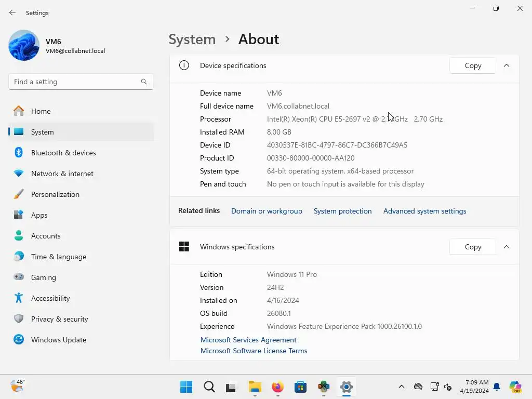This screenshot has width=532, height=399.
Task: Open Advanced system settings link
Action: coord(425,211)
